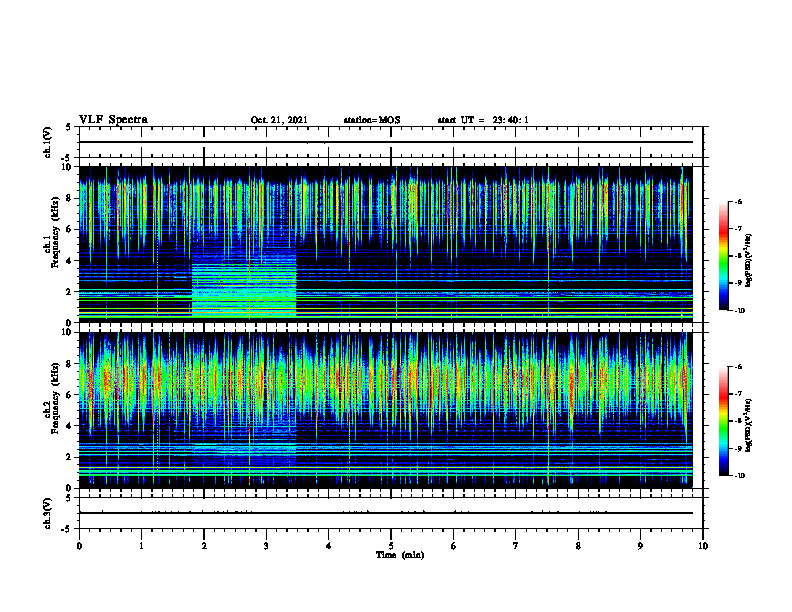
Task: Click the "5" tick on the ch.1(V) axis
Action: (x=70, y=127)
